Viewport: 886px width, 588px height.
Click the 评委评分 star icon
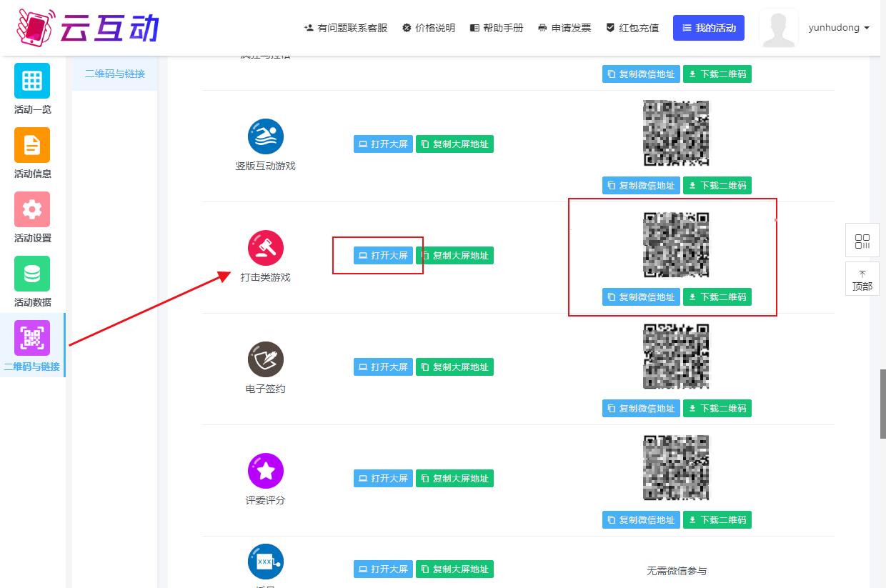pyautogui.click(x=266, y=471)
